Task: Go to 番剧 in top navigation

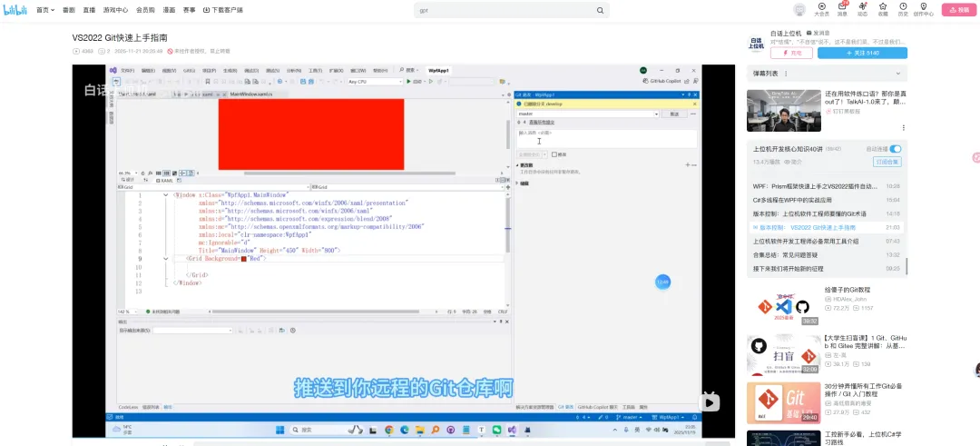Action: [69, 10]
